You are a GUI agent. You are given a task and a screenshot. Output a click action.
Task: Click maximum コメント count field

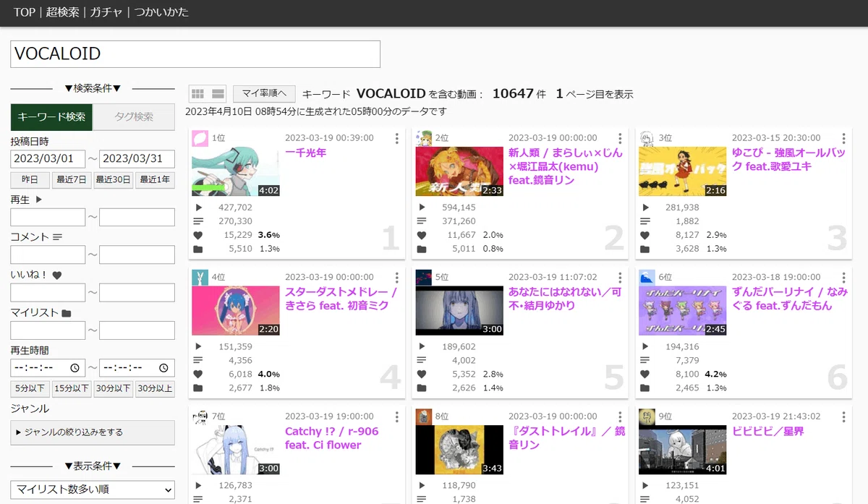pyautogui.click(x=137, y=255)
